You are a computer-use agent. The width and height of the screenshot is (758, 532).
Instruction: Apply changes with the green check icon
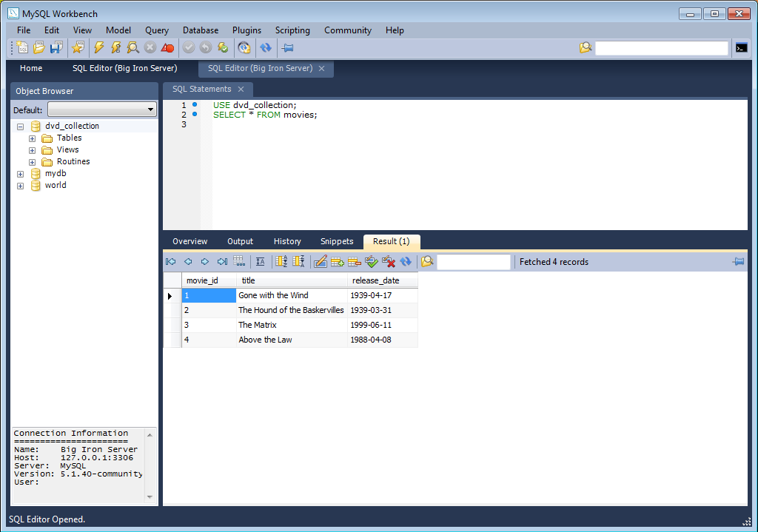[371, 261]
